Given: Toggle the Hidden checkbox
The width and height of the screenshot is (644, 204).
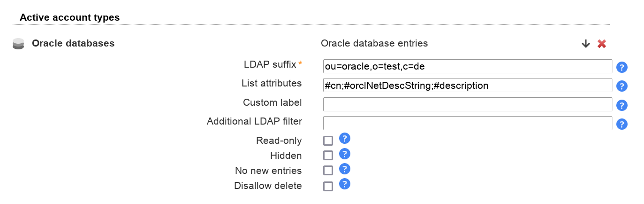Looking at the screenshot, I should pos(328,155).
